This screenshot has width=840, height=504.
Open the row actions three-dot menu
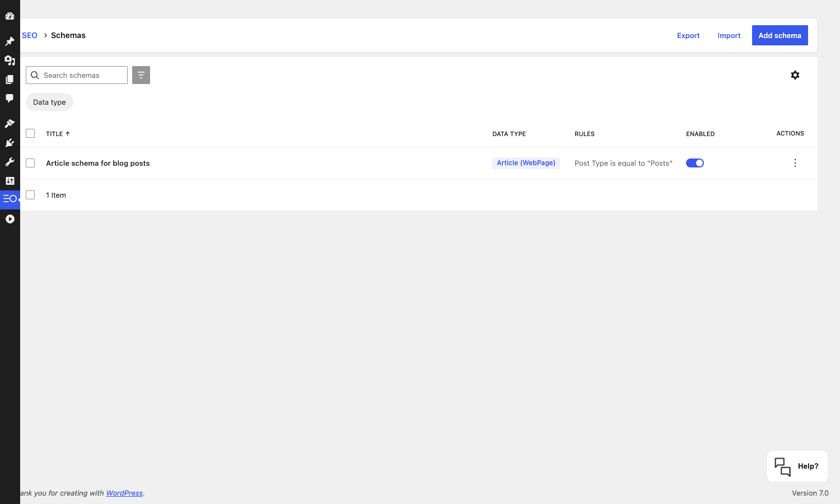[x=795, y=163]
